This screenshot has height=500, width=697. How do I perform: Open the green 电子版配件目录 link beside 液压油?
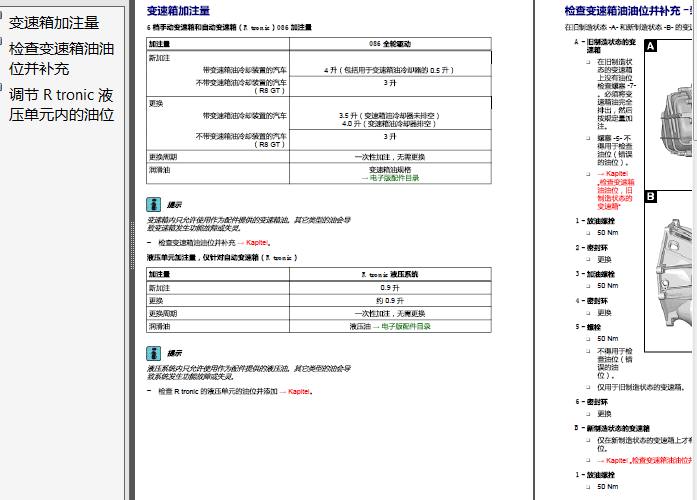click(402, 326)
